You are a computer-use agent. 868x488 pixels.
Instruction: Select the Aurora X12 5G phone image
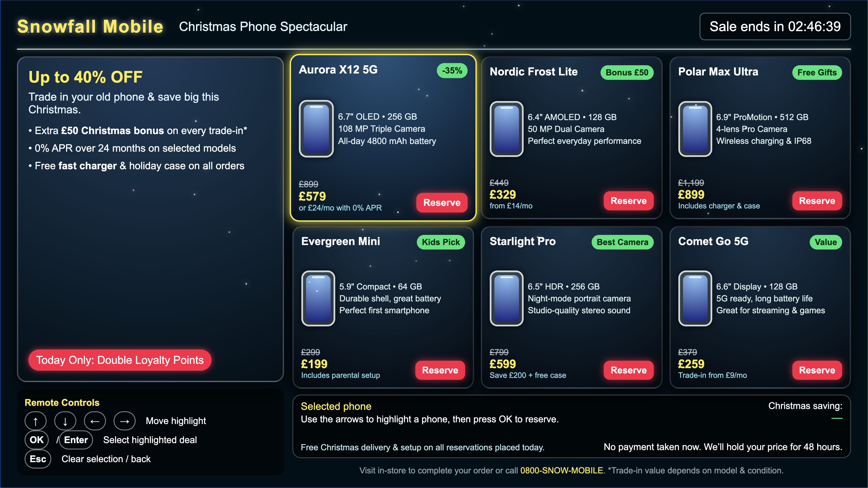point(316,129)
